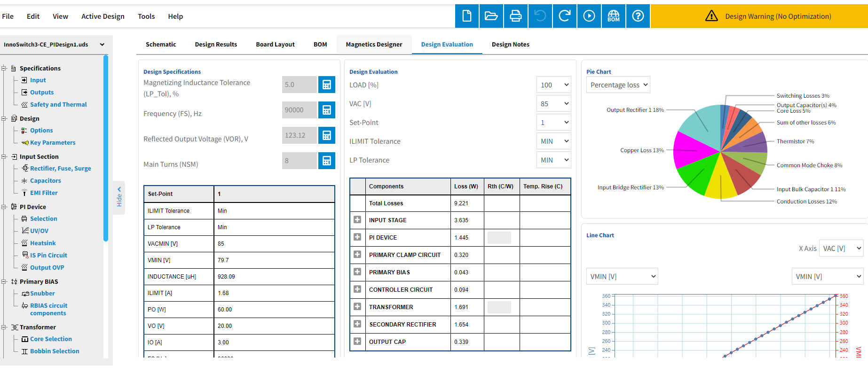Click the Frequency (FS) value field

click(x=300, y=110)
